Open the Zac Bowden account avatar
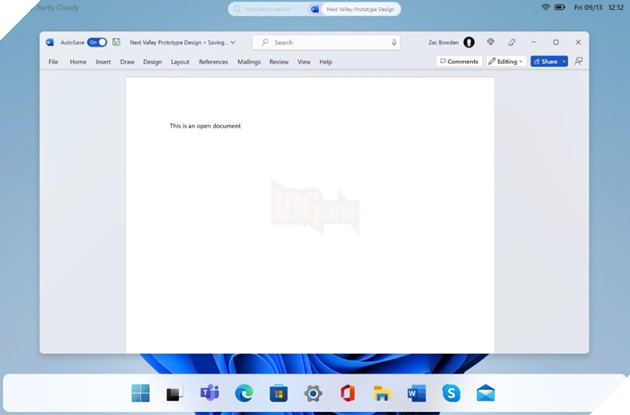This screenshot has width=630, height=415. (x=469, y=42)
